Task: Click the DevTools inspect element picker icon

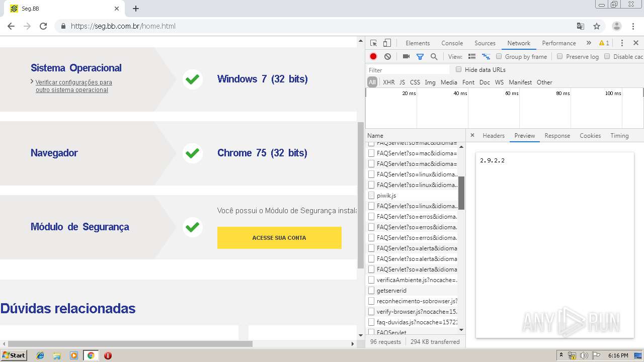Action: point(373,43)
